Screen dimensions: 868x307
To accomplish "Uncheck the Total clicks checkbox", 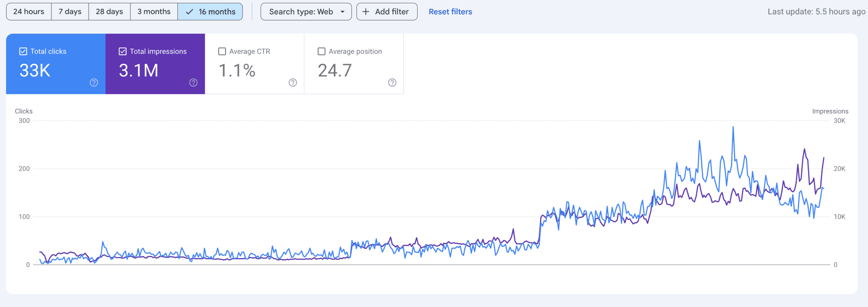I will 23,52.
